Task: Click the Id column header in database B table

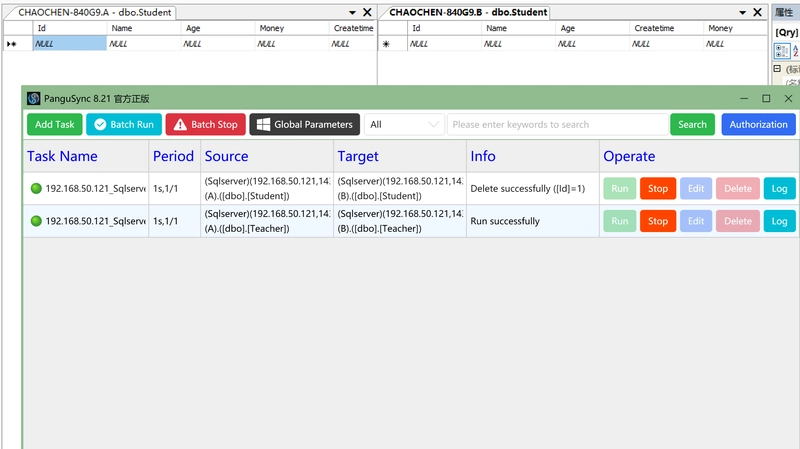Action: point(444,28)
